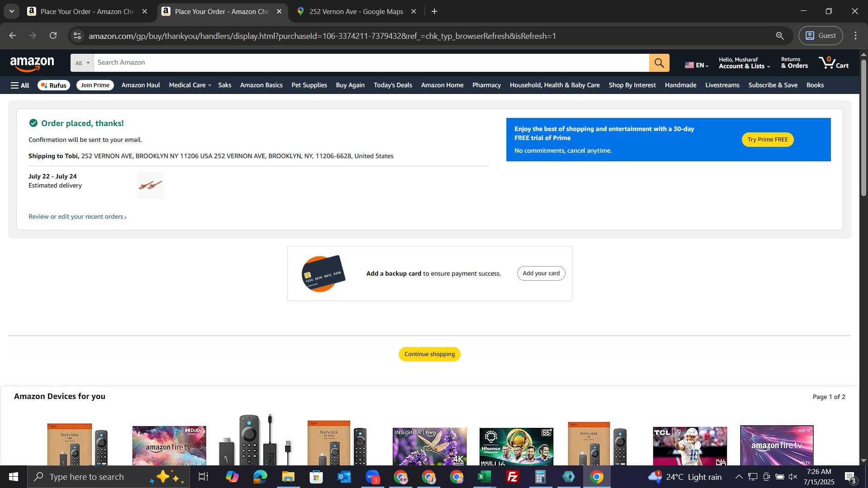This screenshot has width=868, height=488.
Task: Open the Insignia Fire TV product image
Action: 429,446
